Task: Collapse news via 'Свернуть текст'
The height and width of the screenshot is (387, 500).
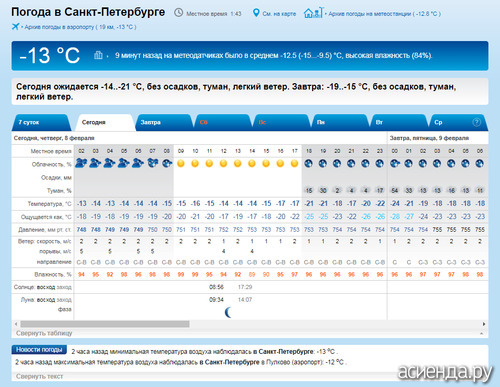Action: (x=39, y=376)
